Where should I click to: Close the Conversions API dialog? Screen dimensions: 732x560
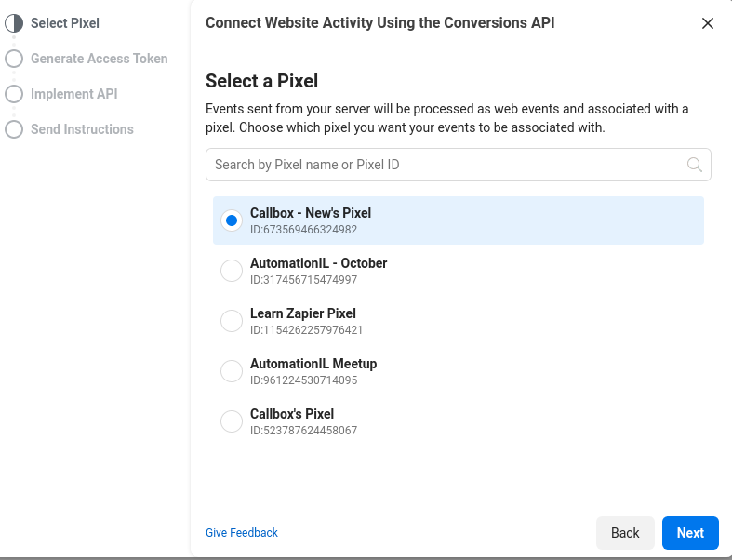(708, 23)
